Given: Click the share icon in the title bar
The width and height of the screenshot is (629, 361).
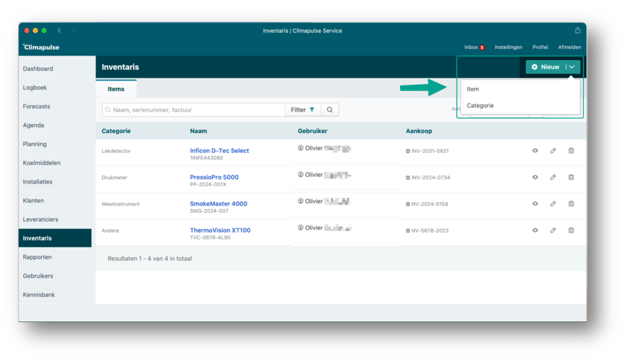Looking at the screenshot, I should coord(577,30).
